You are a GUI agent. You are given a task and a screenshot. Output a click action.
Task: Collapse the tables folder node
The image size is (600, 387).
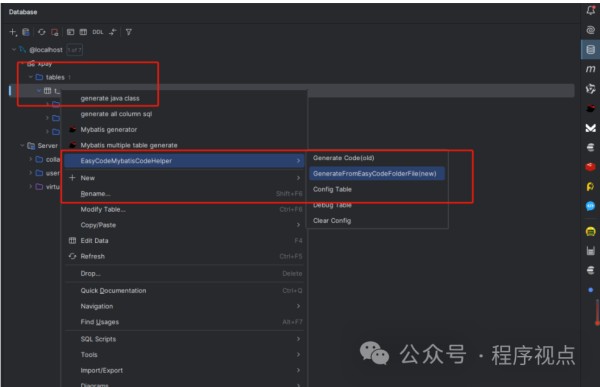pos(31,77)
